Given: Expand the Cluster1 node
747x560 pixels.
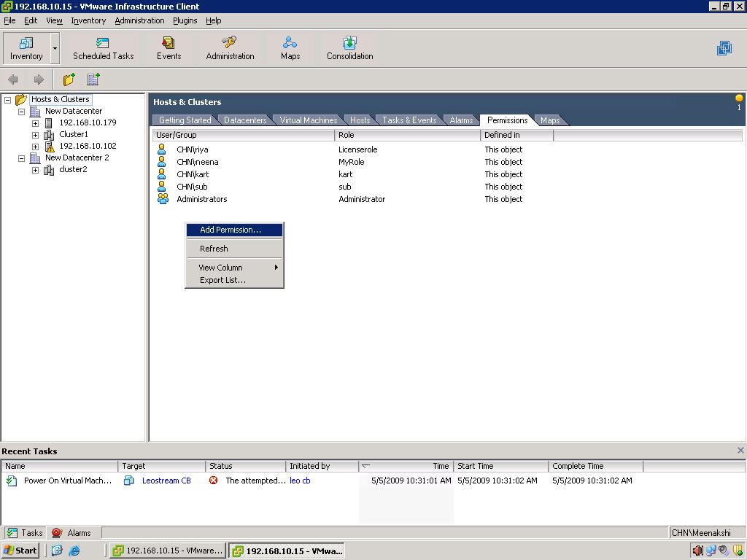Looking at the screenshot, I should pos(35,135).
